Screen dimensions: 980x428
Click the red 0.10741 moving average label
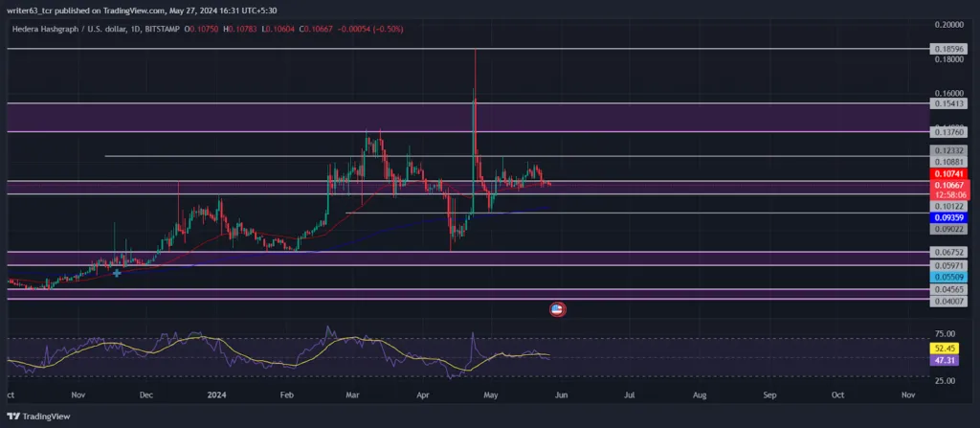[x=948, y=173]
